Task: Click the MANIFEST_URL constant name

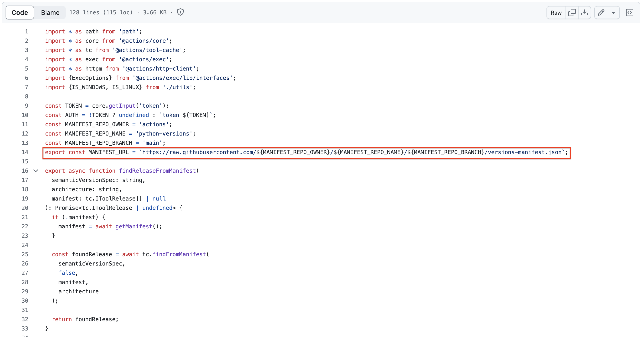Action: point(108,152)
